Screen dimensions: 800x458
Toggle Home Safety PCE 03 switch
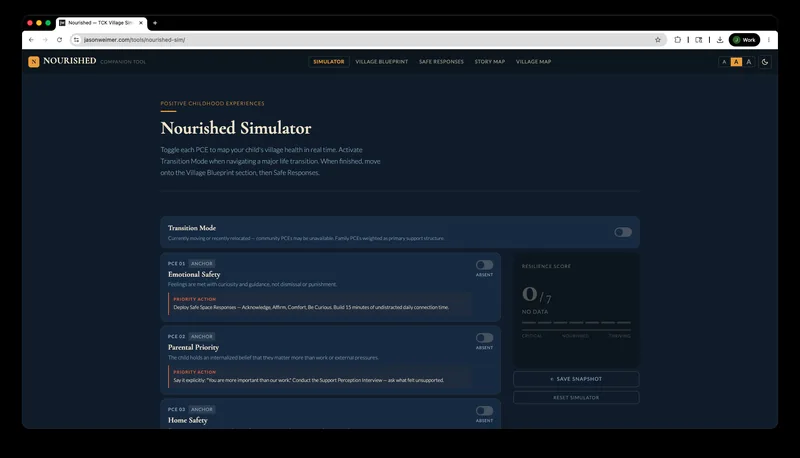pyautogui.click(x=484, y=411)
